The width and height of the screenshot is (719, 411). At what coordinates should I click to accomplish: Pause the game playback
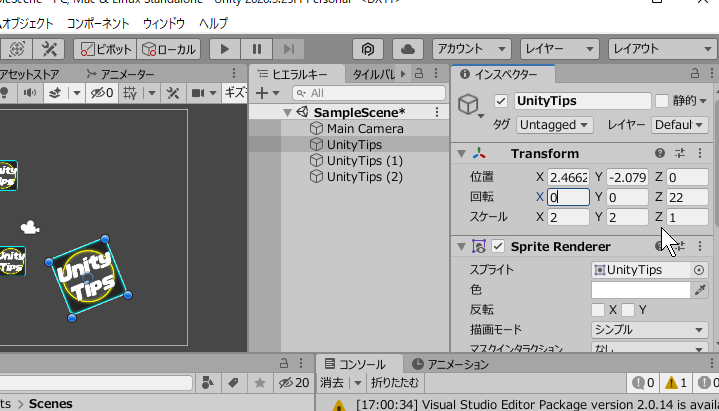tap(257, 49)
